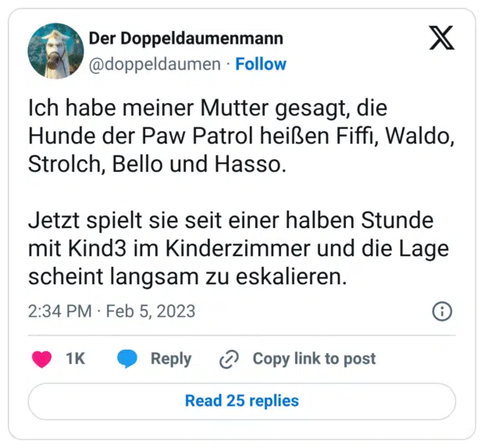484x448 pixels.
Task: Open the @doppeldaumen handle link
Action: tap(155, 64)
